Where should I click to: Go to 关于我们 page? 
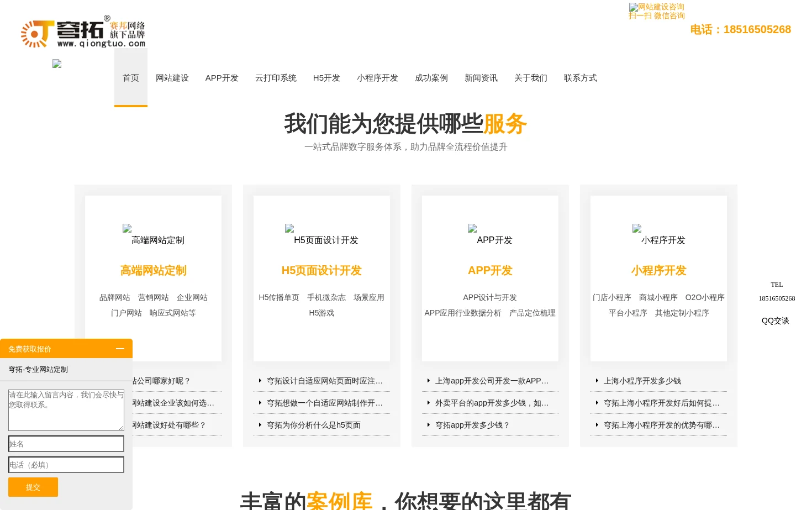[x=531, y=78]
